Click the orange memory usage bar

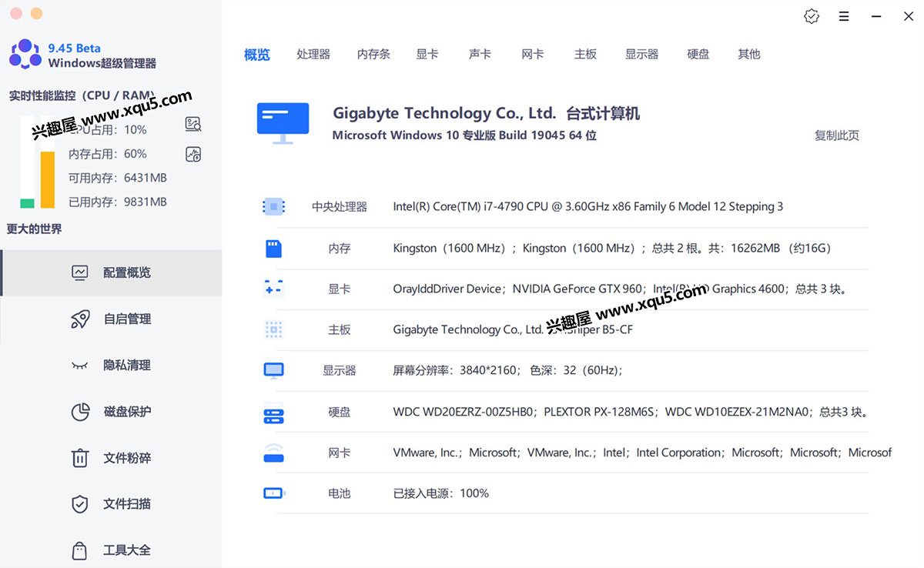tap(48, 179)
